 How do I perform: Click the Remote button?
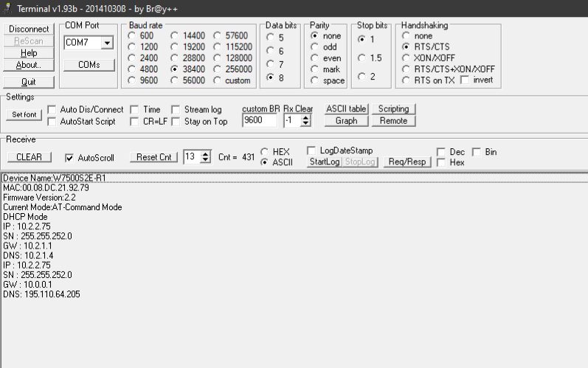pyautogui.click(x=393, y=121)
